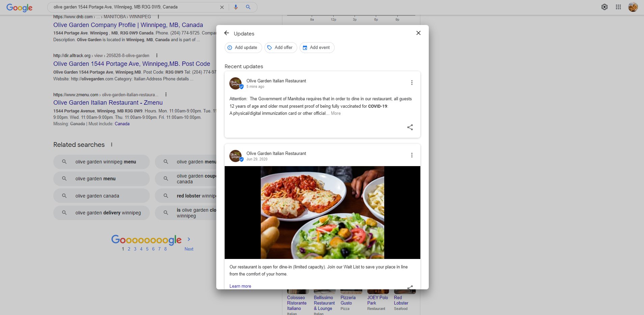The image size is (644, 315).
Task: Click the search magnifier button
Action: [x=248, y=7]
